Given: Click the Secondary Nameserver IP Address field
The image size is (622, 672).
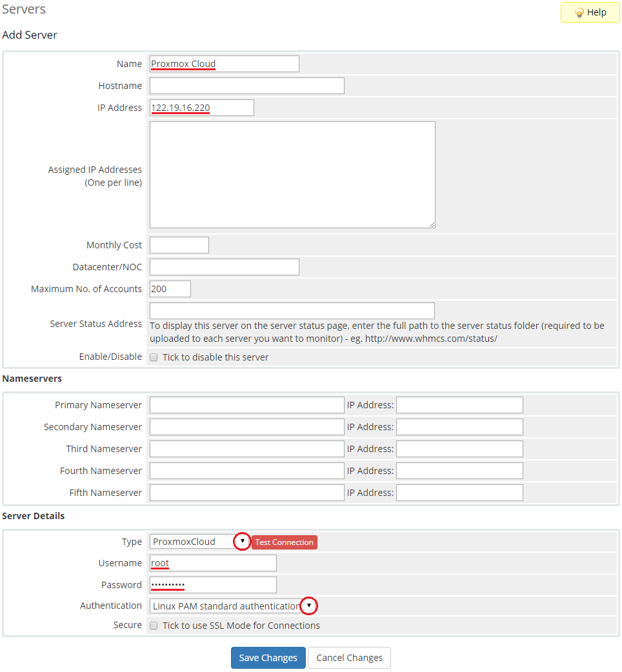Looking at the screenshot, I should point(459,427).
